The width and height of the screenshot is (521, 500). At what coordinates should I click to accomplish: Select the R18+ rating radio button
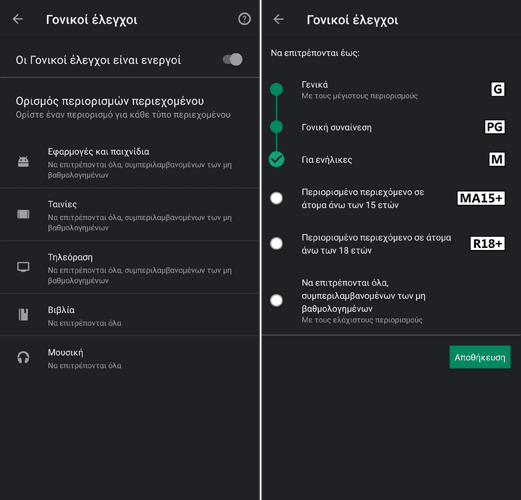tap(276, 244)
